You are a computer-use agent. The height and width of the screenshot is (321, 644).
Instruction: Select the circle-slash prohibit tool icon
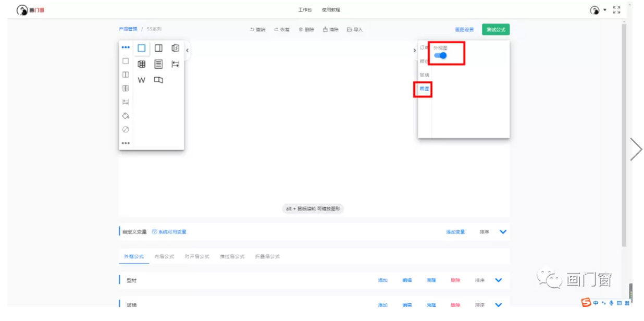(125, 130)
